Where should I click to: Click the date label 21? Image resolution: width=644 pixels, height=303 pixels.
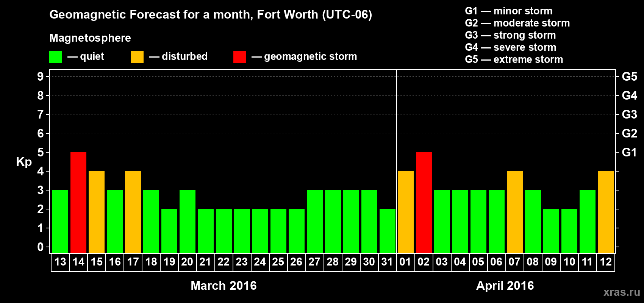(x=205, y=262)
